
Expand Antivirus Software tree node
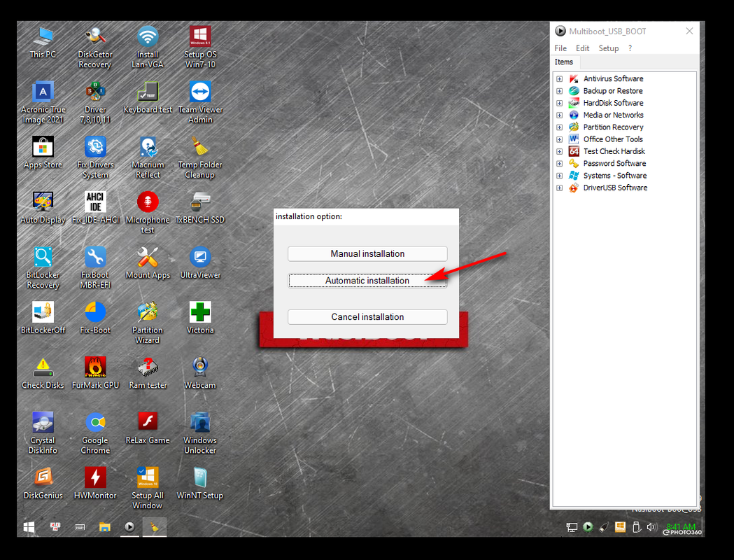(x=559, y=78)
